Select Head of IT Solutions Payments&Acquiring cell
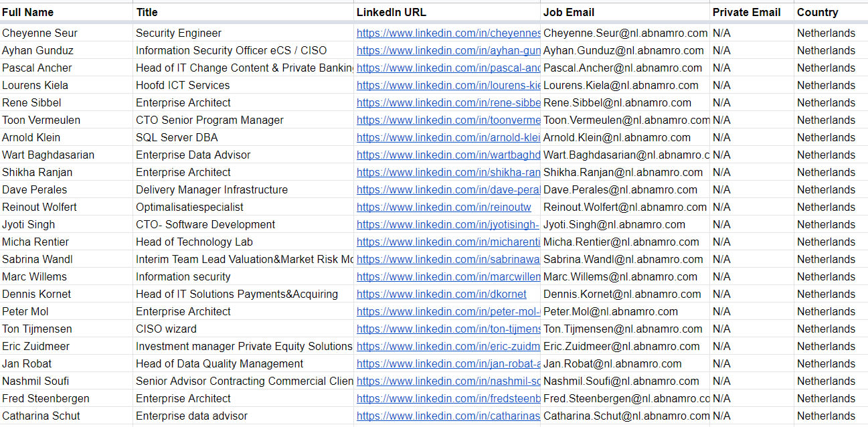This screenshot has width=868, height=427. point(244,294)
